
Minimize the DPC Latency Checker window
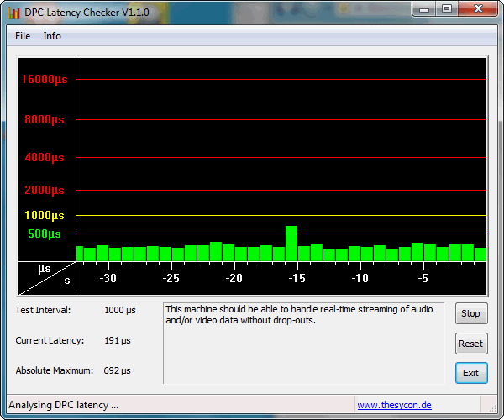click(x=424, y=9)
